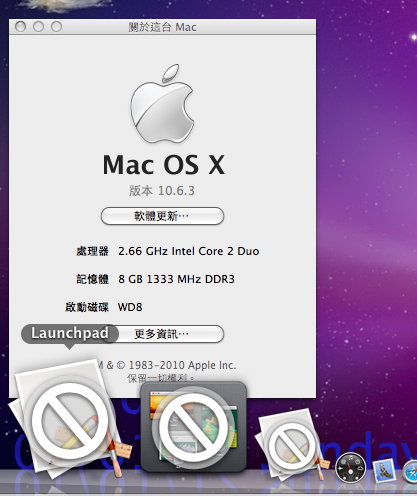Click the 記憶體 label
The image size is (417, 496).
(x=92, y=279)
